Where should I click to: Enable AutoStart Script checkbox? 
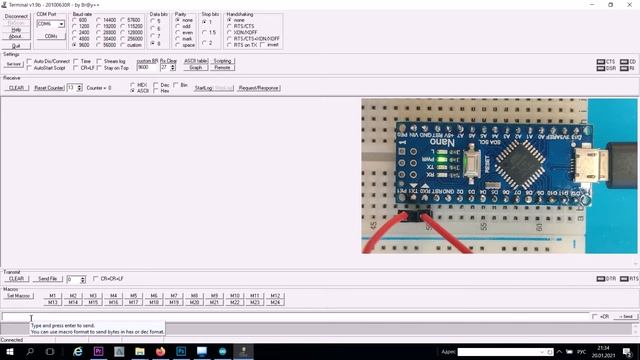coord(29,68)
